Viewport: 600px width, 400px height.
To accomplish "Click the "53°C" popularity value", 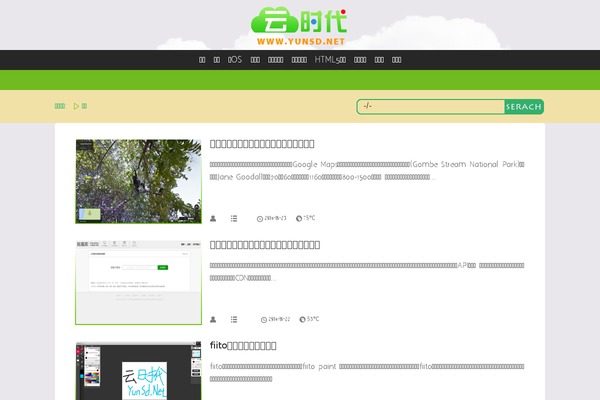I will pyautogui.click(x=313, y=319).
